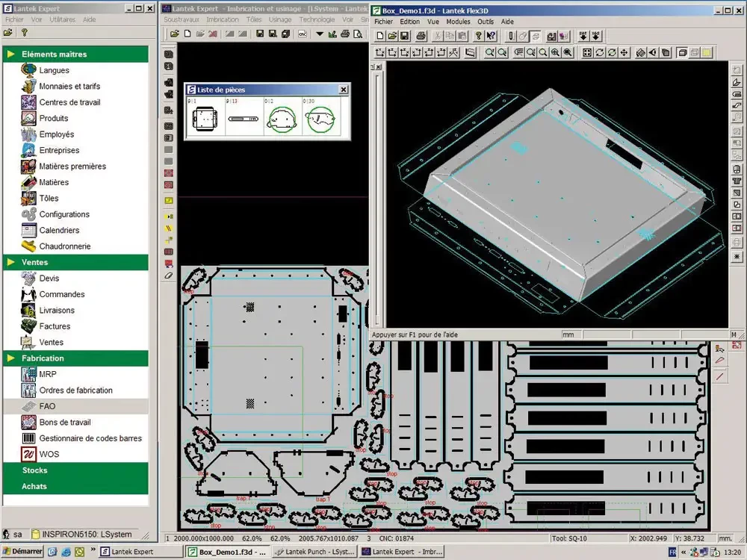Select the 0|30 part thumbnail
The width and height of the screenshot is (747, 560).
(x=320, y=117)
